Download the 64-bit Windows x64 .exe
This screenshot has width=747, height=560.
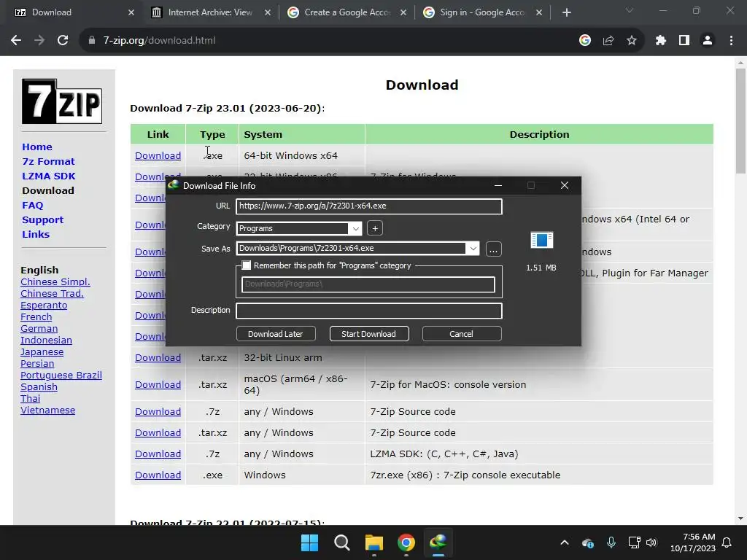click(x=158, y=156)
